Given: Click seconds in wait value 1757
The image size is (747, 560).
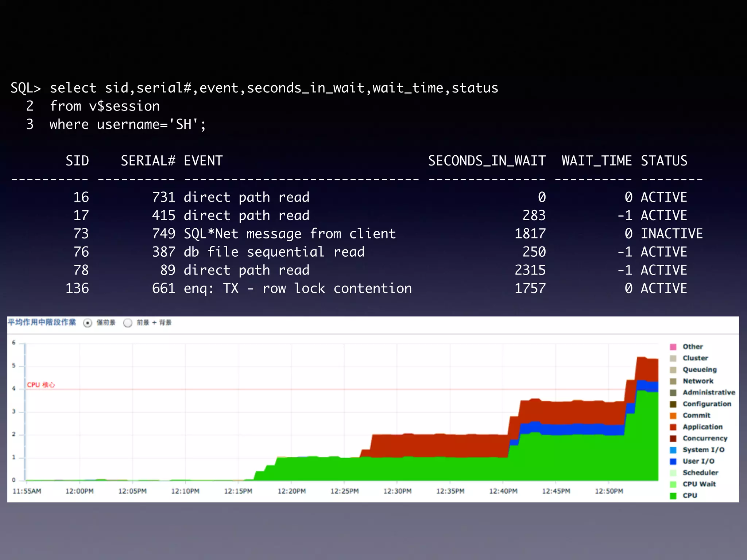Looking at the screenshot, I should tap(530, 288).
